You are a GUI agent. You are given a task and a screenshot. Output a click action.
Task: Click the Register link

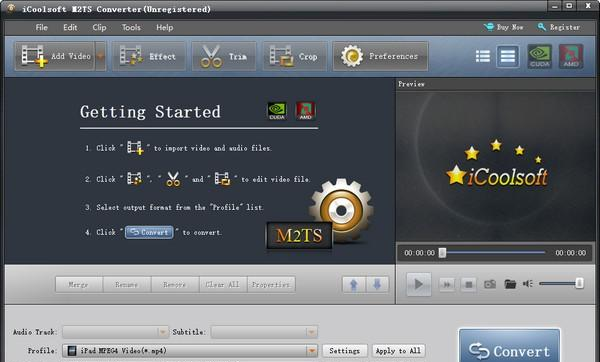coord(559,27)
